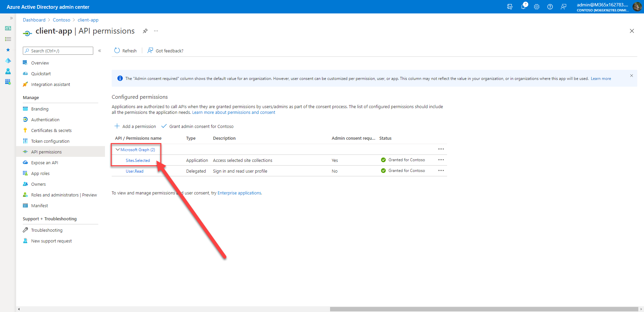Open the Enterprise applications link
The width and height of the screenshot is (644, 312).
(x=239, y=193)
